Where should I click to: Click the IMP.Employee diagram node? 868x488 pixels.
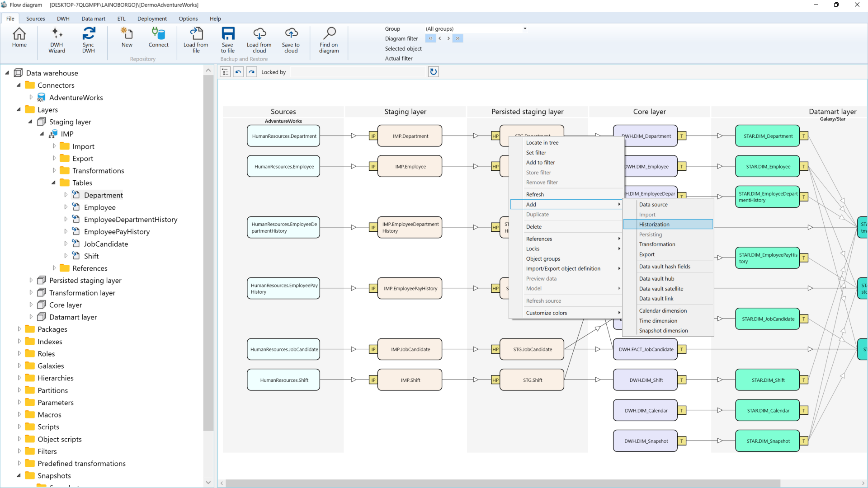coord(410,167)
